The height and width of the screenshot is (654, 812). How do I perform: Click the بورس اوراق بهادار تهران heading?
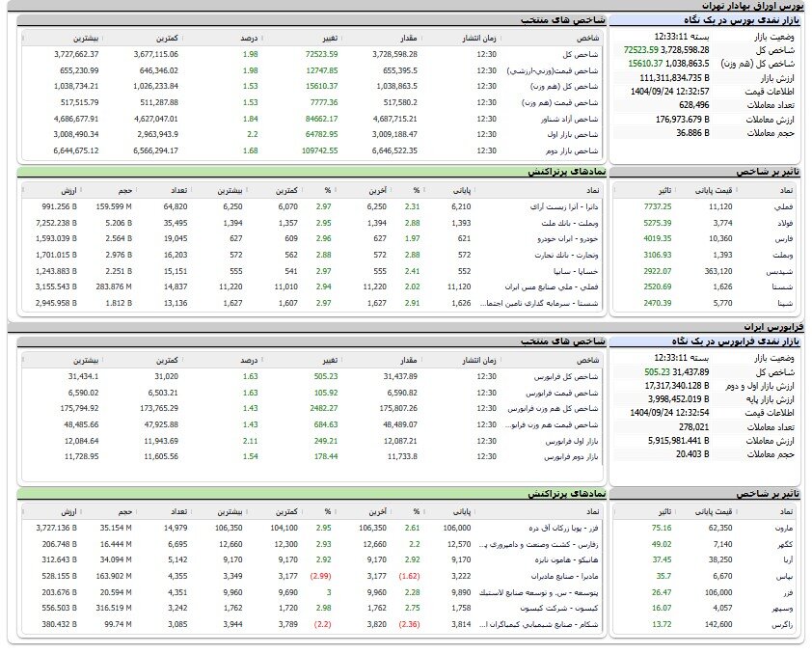click(x=760, y=6)
